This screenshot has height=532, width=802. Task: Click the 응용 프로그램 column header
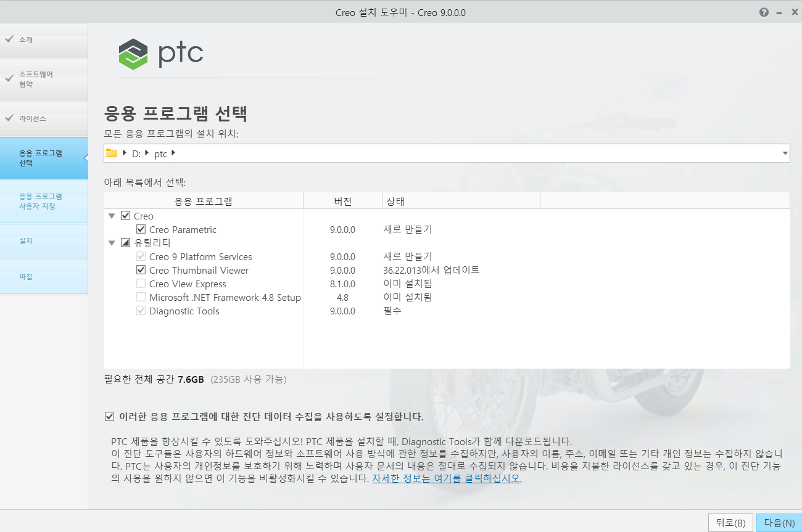coord(204,202)
